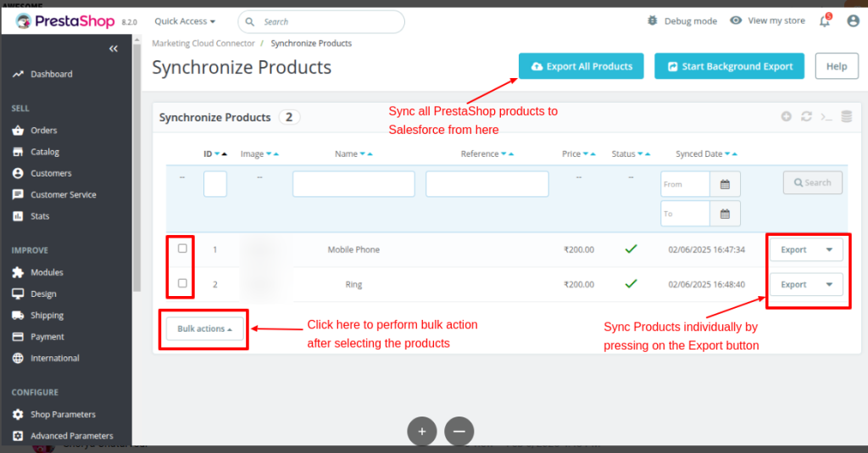Click the ID filter field
Image resolution: width=868 pixels, height=453 pixels.
pos(215,184)
